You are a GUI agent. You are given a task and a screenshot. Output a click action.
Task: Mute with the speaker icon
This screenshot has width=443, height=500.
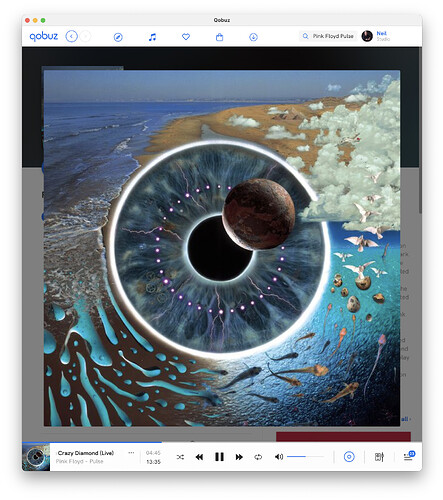[279, 457]
